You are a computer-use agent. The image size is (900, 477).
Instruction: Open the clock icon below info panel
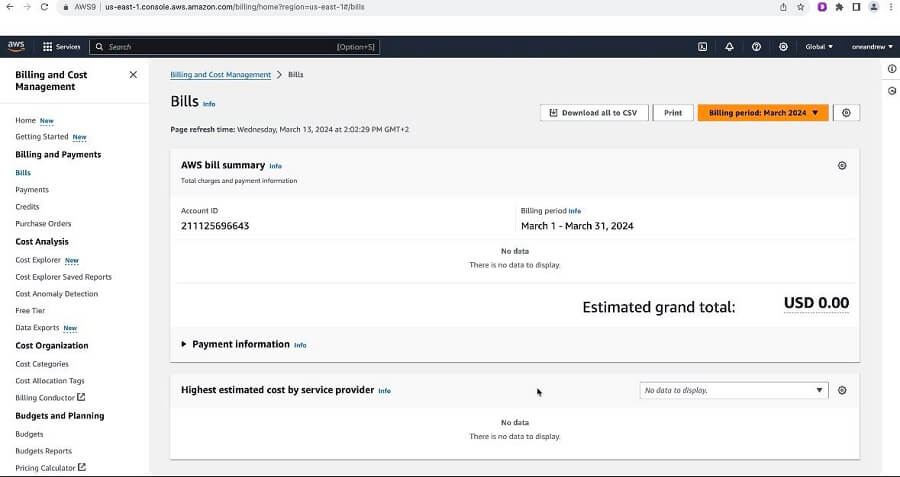[x=892, y=91]
